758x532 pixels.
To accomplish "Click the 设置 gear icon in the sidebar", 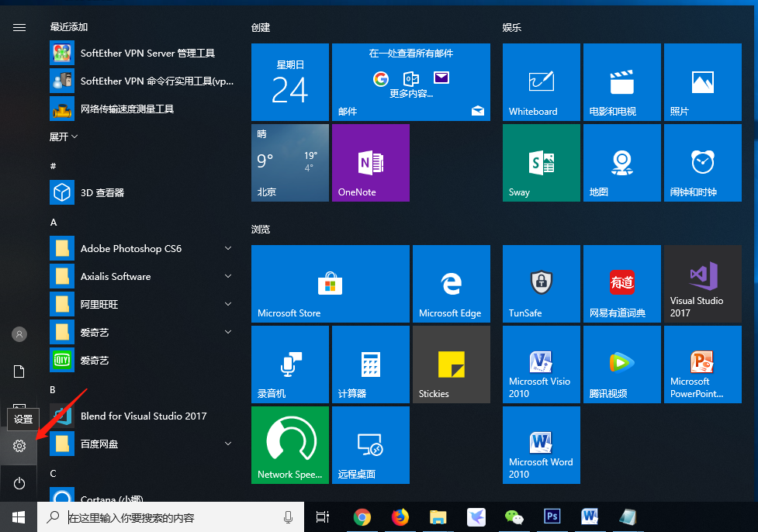I will (x=19, y=446).
